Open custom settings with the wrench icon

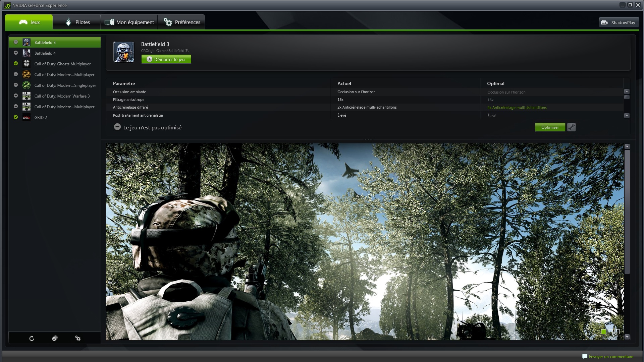[x=572, y=127]
